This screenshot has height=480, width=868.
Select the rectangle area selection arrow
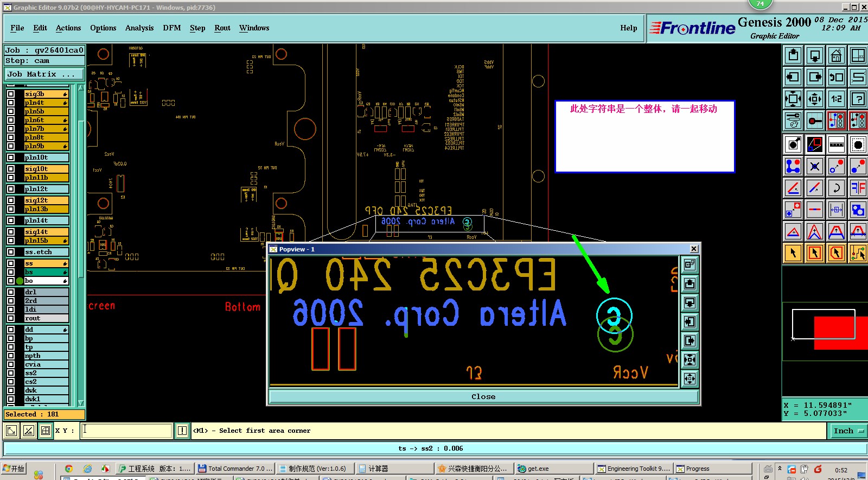coord(815,253)
